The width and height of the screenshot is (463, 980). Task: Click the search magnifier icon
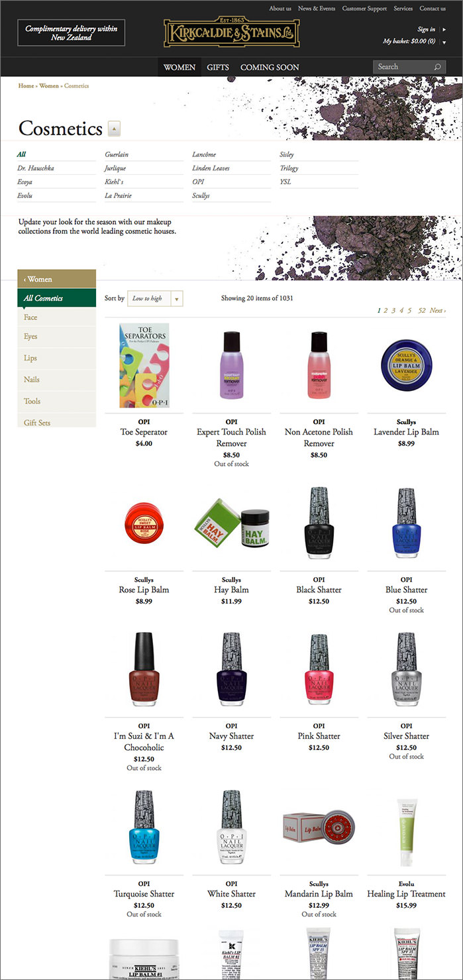click(437, 67)
